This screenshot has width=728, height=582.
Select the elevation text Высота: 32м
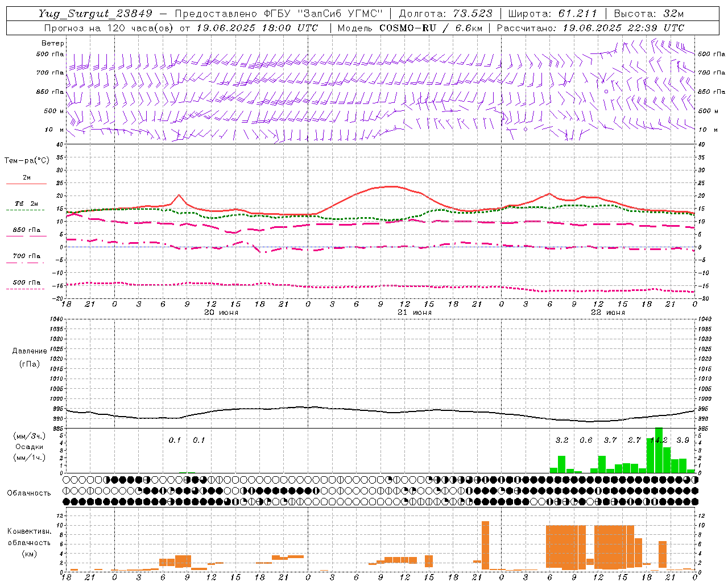648,14
